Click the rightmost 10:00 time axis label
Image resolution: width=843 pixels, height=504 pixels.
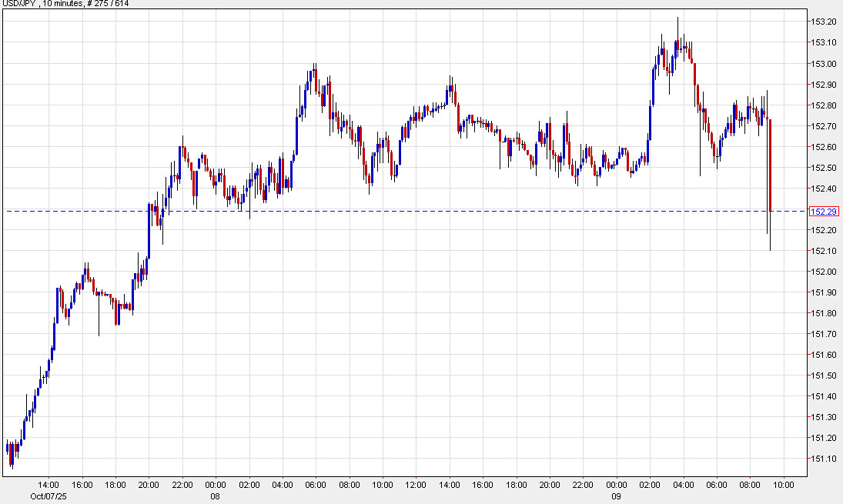coord(784,486)
